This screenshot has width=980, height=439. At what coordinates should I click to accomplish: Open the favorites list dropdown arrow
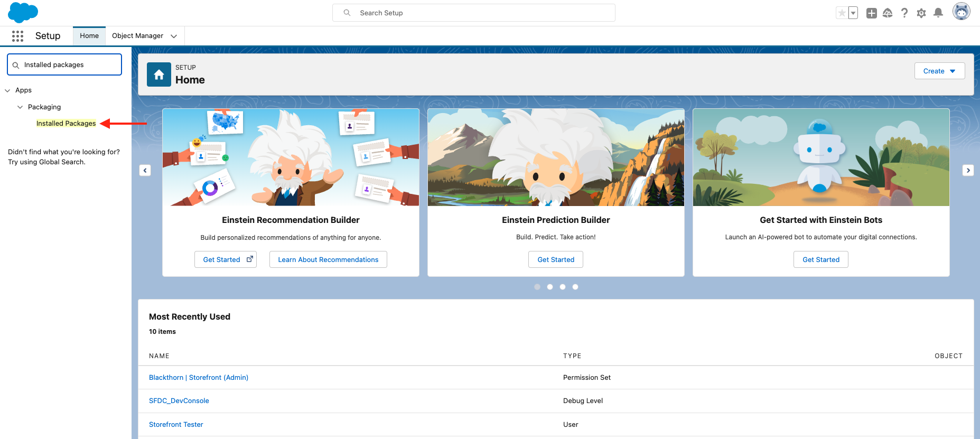853,13
